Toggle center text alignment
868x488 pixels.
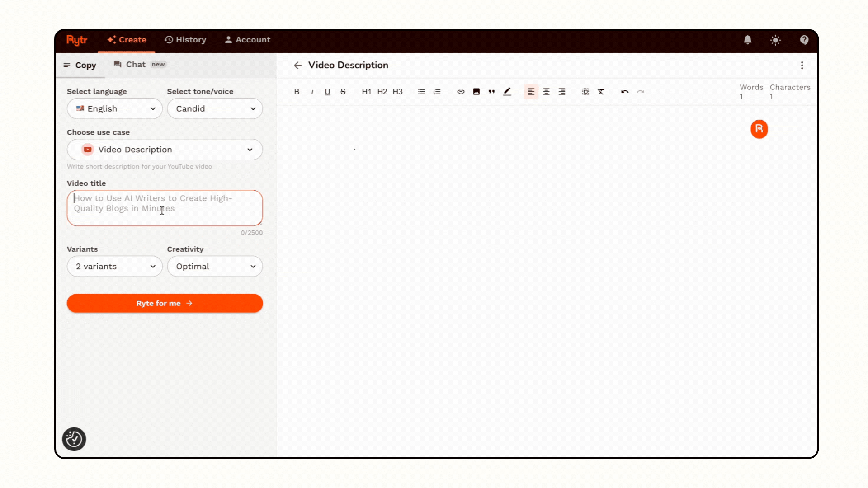[546, 92]
